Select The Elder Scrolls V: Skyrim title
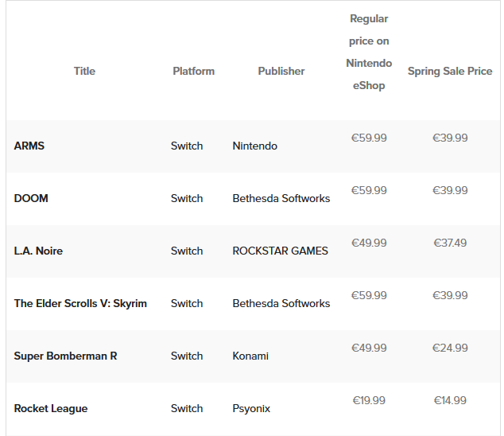Viewport: 504px width, 436px height. (x=80, y=303)
